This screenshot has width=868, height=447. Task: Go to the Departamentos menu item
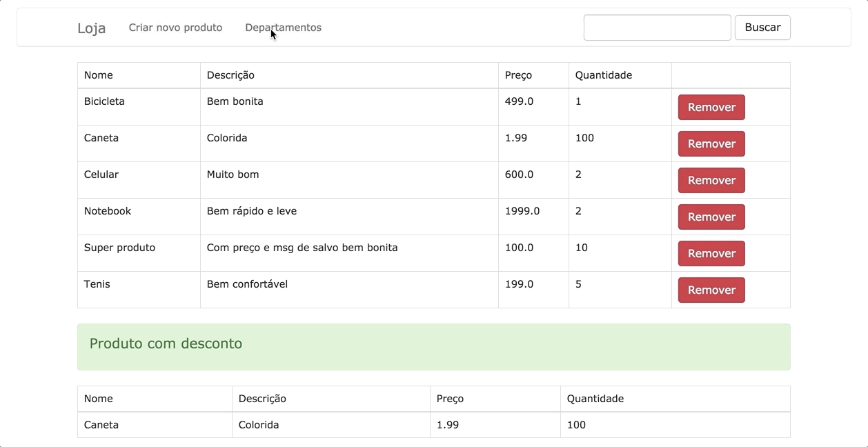(x=283, y=28)
